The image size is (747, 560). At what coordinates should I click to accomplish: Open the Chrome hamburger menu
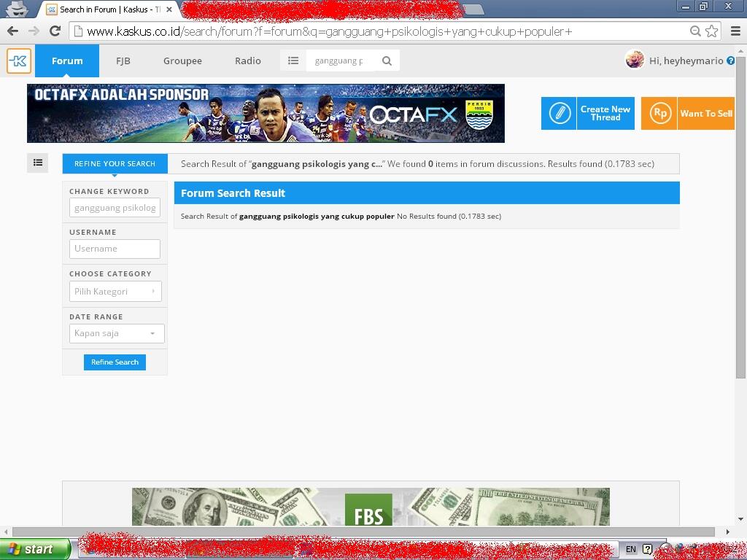[735, 31]
